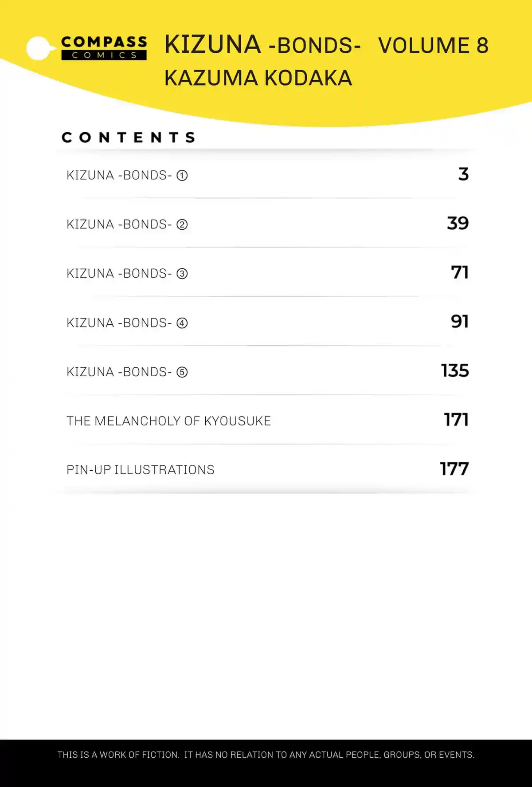532x787 pixels.
Task: Click the Compass Comics speech bubble logo
Action: [40, 48]
